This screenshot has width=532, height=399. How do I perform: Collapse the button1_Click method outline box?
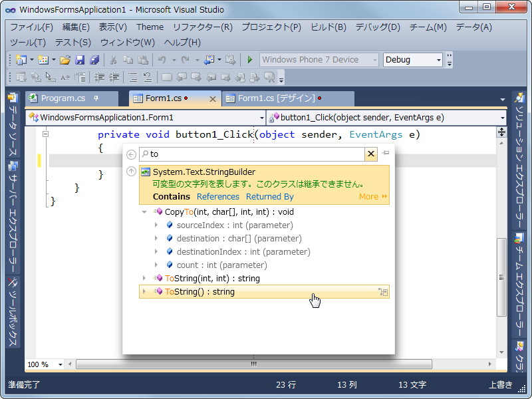click(x=45, y=134)
